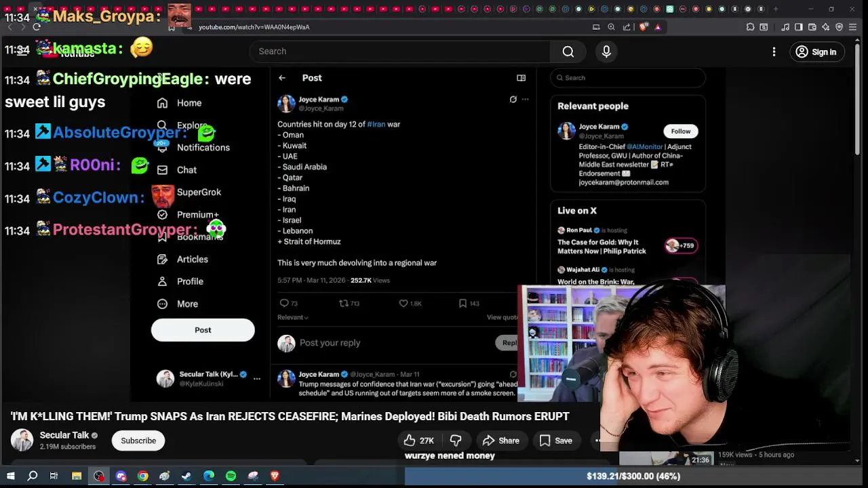Open the Windows Start menu
This screenshot has width=868, height=488.
tap(10, 476)
